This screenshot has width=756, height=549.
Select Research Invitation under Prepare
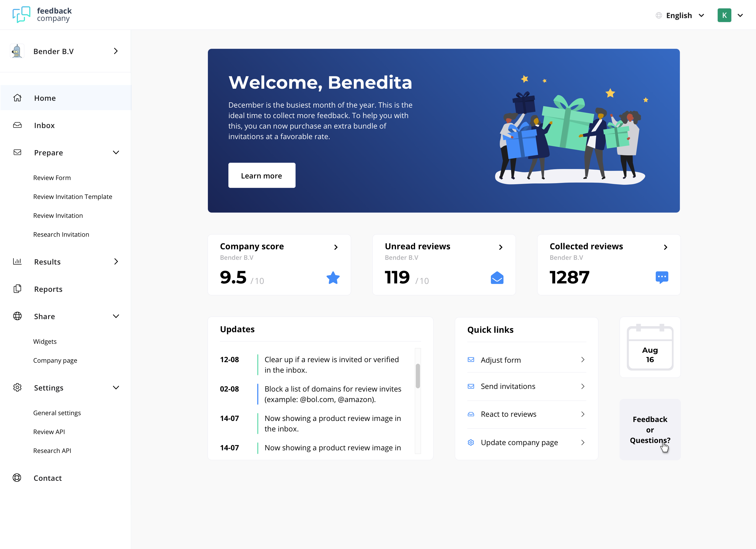pos(61,234)
